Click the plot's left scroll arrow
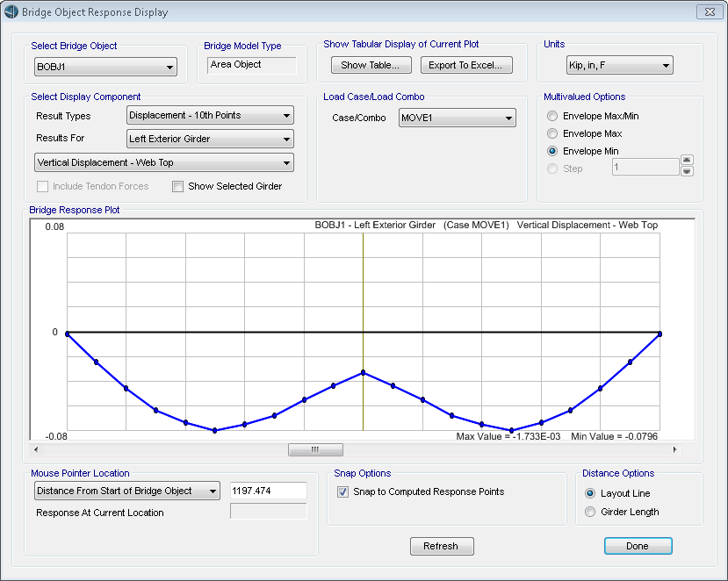 click(36, 449)
